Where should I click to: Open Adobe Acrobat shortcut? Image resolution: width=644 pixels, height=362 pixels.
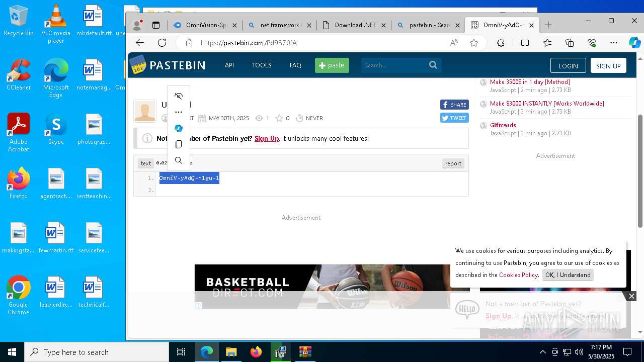[x=19, y=132]
